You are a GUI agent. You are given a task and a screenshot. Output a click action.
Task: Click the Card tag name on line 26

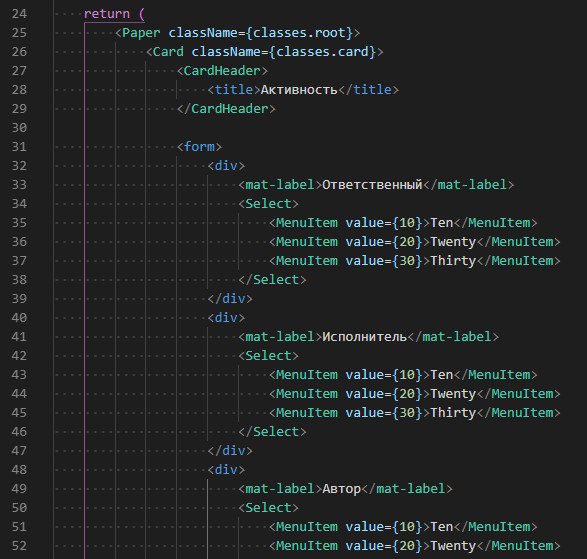point(168,52)
